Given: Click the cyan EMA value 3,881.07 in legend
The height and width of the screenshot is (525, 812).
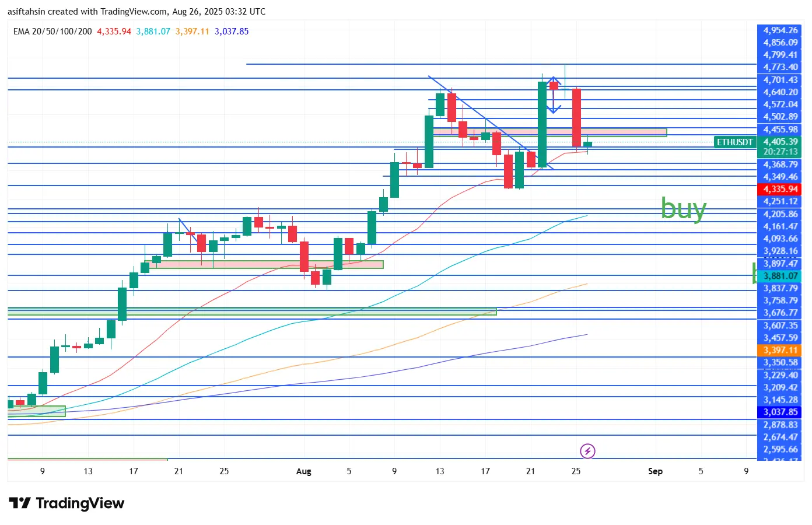Looking at the screenshot, I should point(153,32).
